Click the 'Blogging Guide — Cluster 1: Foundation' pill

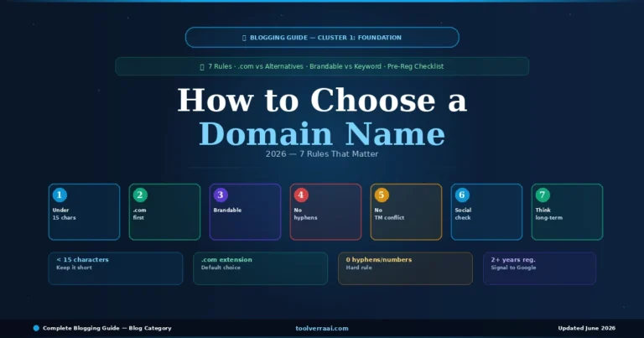(322, 38)
